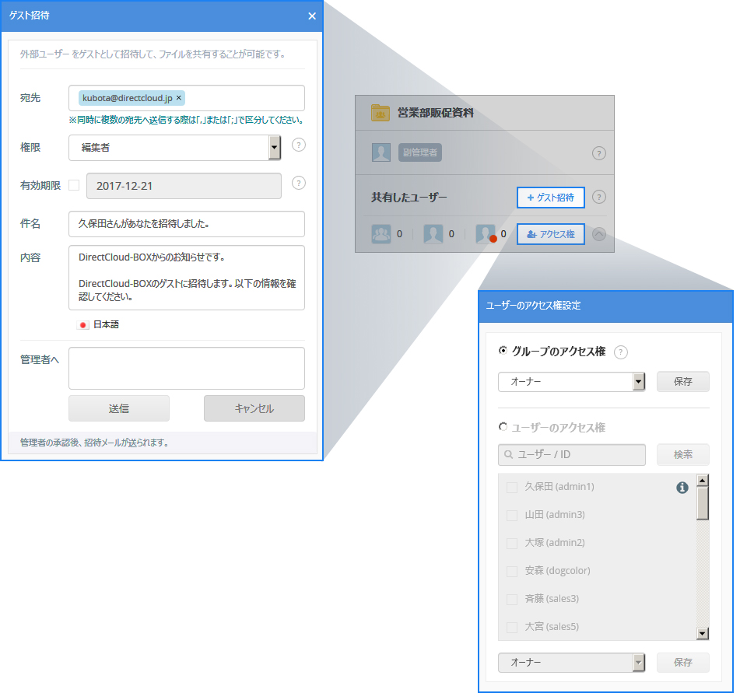
Task: Click the info icon on 久保田 (admin1) row
Action: pos(682,488)
